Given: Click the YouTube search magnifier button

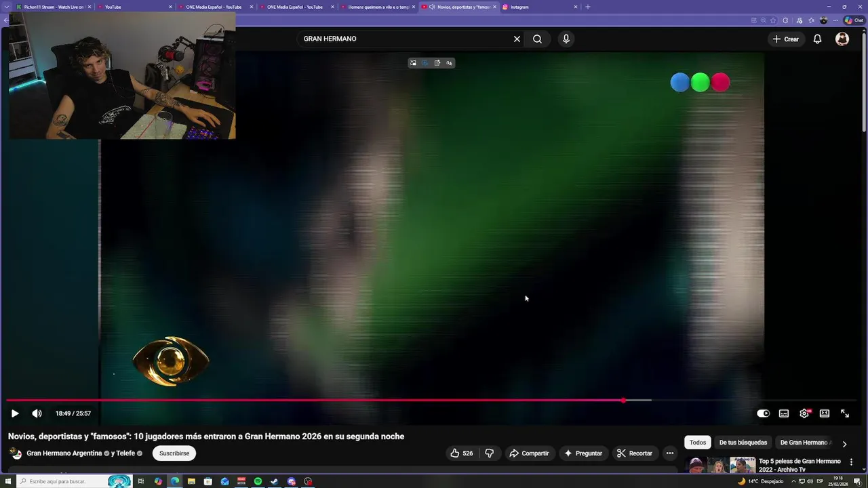Looking at the screenshot, I should pos(537,39).
